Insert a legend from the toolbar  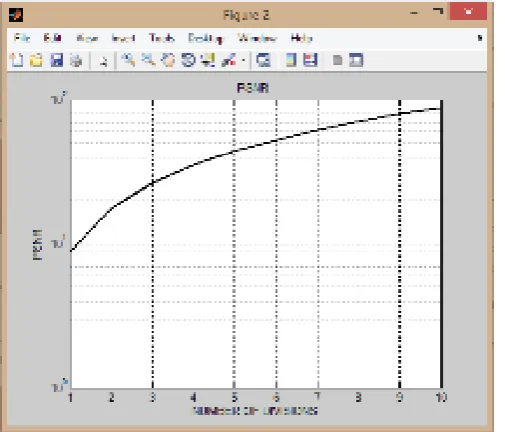pos(310,60)
